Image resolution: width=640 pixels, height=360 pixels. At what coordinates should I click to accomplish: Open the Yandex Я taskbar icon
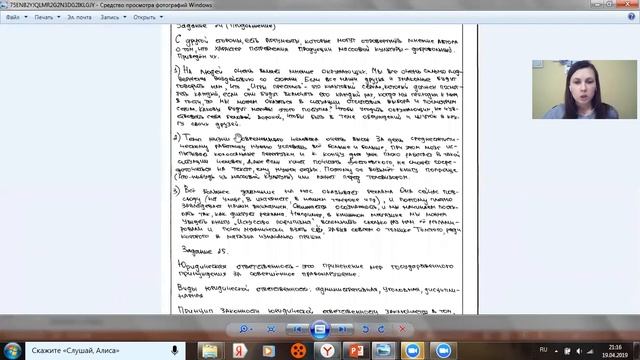click(x=240, y=351)
